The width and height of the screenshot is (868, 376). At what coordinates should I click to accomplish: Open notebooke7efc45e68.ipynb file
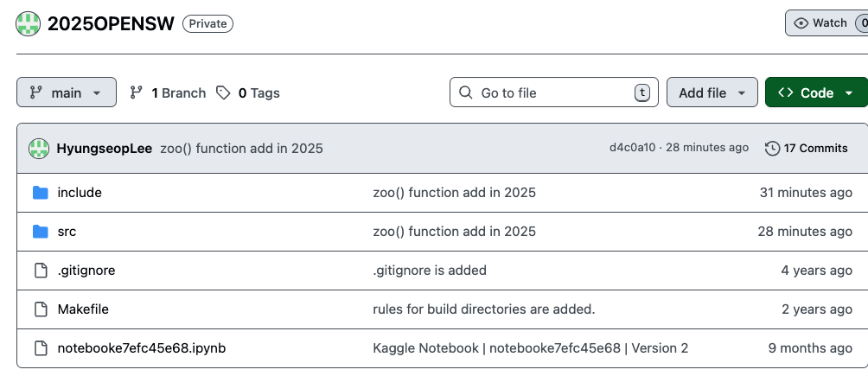point(142,348)
